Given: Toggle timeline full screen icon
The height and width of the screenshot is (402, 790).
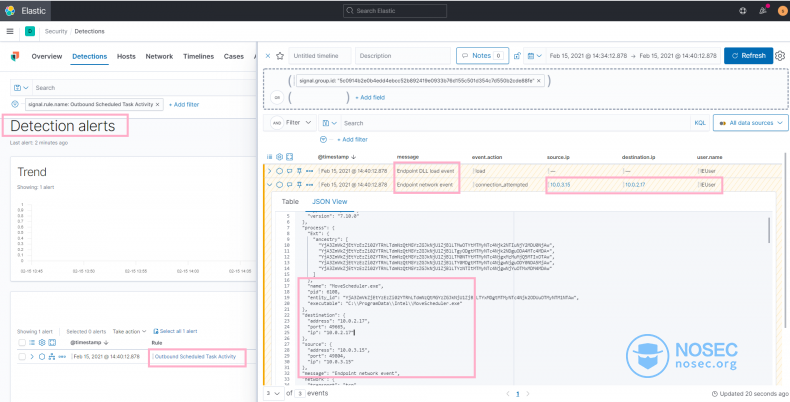Looking at the screenshot, I should coord(289,157).
